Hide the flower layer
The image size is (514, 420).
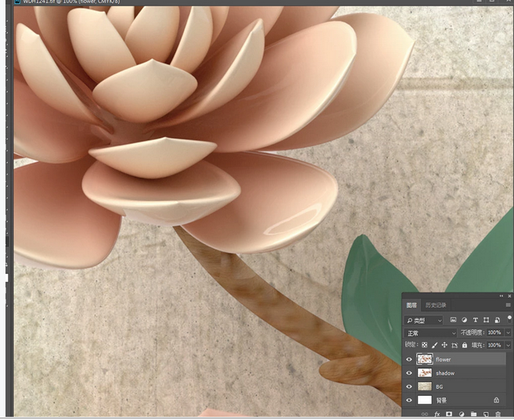409,360
